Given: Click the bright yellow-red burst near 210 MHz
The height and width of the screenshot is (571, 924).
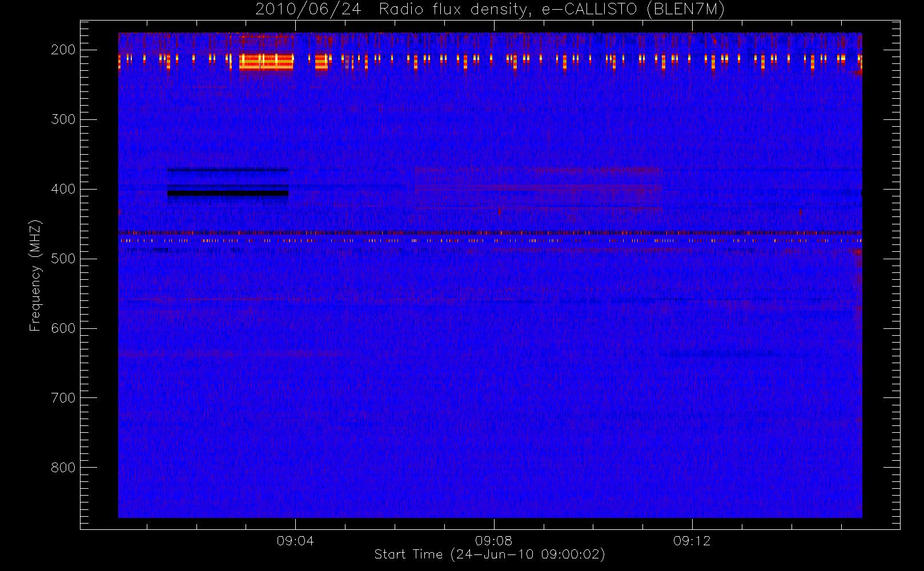Looking at the screenshot, I should tap(266, 62).
